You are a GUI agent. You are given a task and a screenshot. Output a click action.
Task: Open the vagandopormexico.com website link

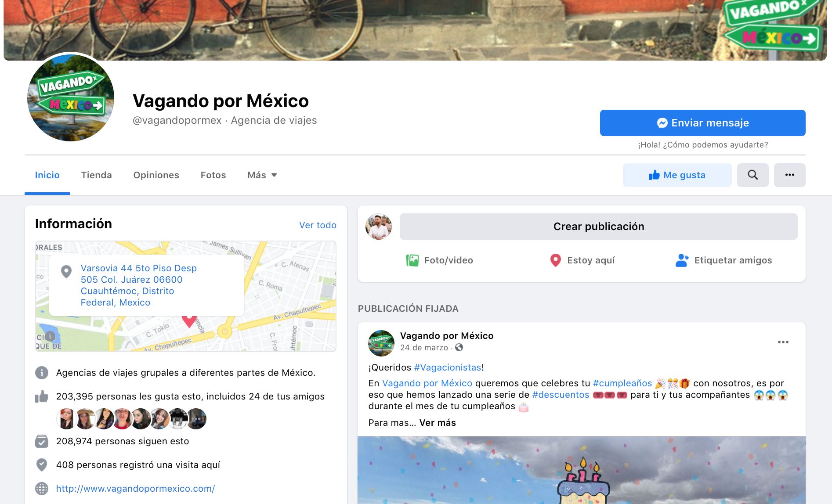click(x=135, y=489)
